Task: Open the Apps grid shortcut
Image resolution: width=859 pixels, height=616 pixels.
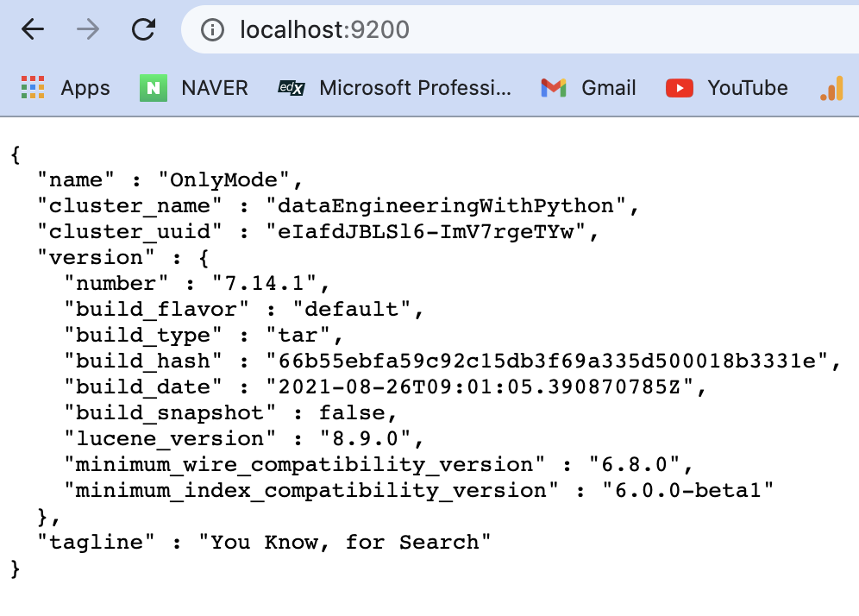Action: pyautogui.click(x=66, y=88)
